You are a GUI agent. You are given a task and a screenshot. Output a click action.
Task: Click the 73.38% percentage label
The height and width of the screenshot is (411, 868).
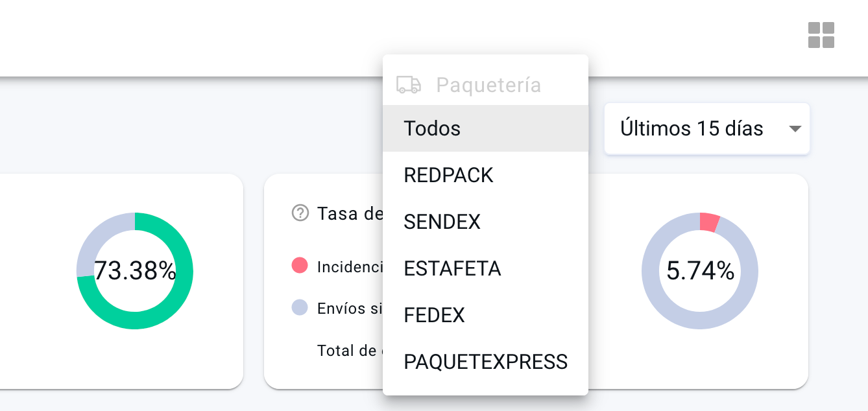click(x=134, y=271)
